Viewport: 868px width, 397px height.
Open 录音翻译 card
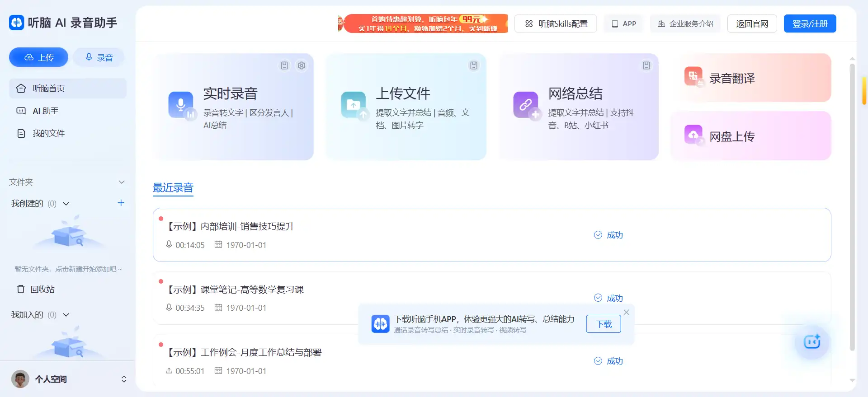click(750, 78)
